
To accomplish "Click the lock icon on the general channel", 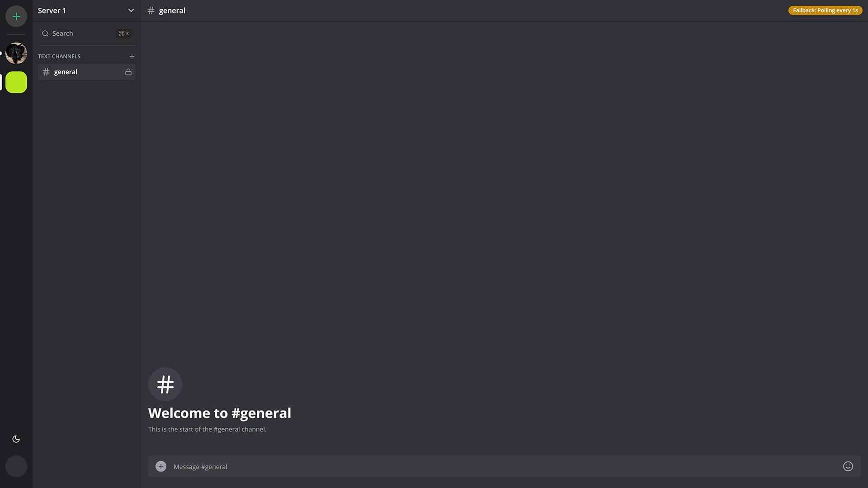I will click(128, 72).
